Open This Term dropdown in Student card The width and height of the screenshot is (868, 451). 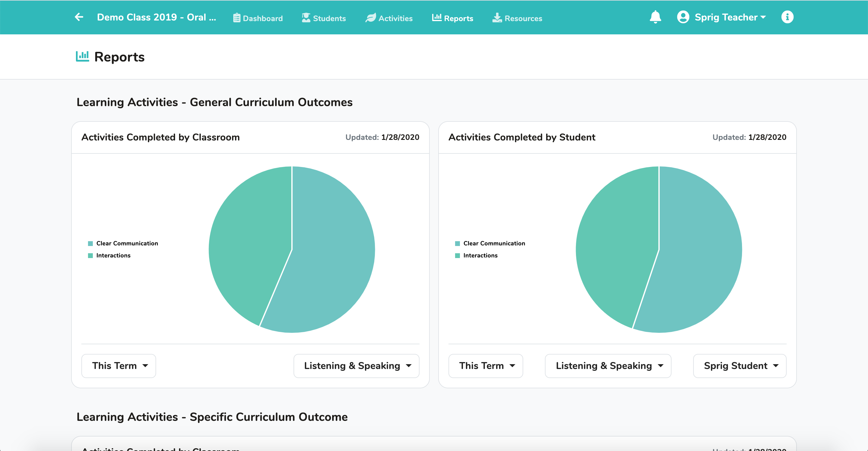click(x=486, y=366)
